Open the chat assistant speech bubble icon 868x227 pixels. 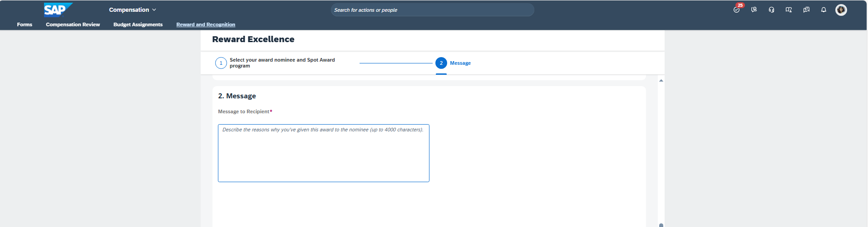pyautogui.click(x=754, y=10)
